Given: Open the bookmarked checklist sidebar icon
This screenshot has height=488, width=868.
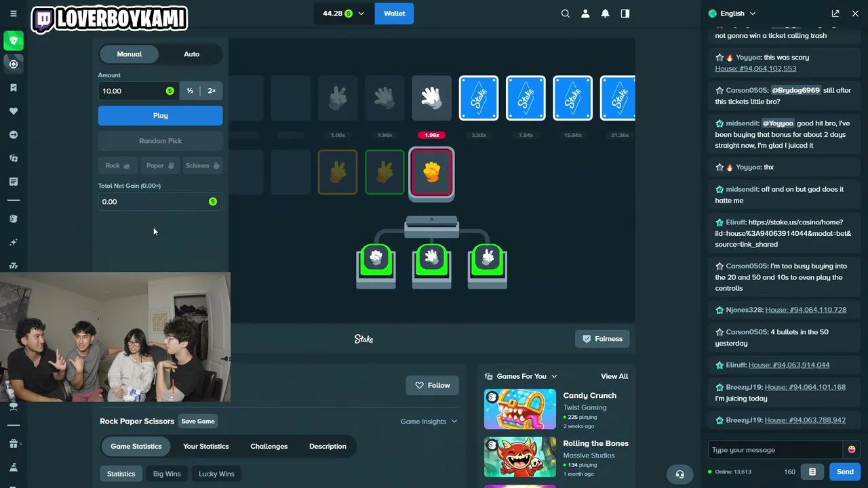Looking at the screenshot, I should point(14,87).
